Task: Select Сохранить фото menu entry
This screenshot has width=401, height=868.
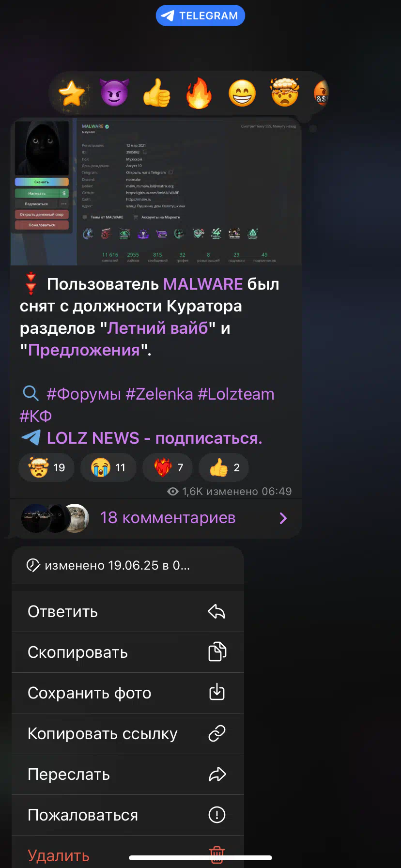Action: [x=128, y=693]
